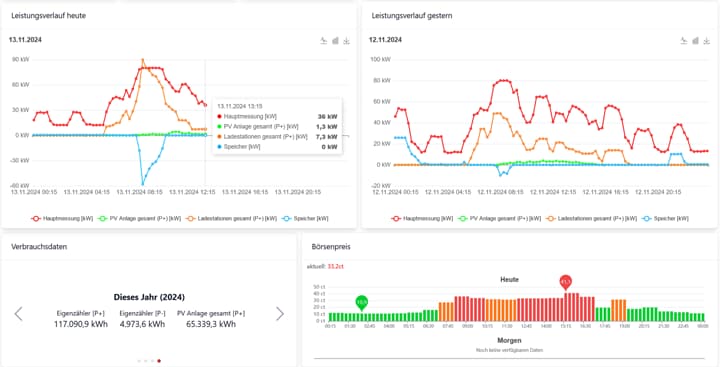Click the 'Eigenzähler [P-]' label
Viewport: 720px width, 367px height.
pyautogui.click(x=142, y=313)
